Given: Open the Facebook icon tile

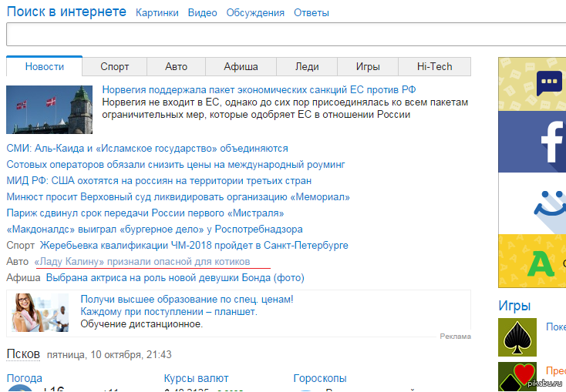Looking at the screenshot, I should [x=549, y=141].
